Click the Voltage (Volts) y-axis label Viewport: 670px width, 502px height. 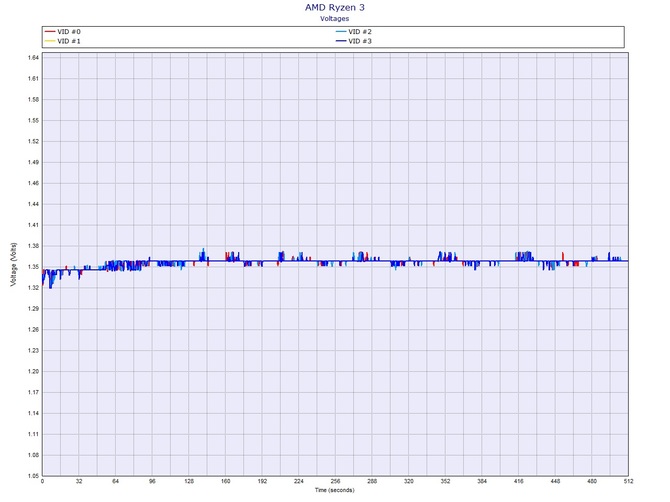(x=11, y=266)
